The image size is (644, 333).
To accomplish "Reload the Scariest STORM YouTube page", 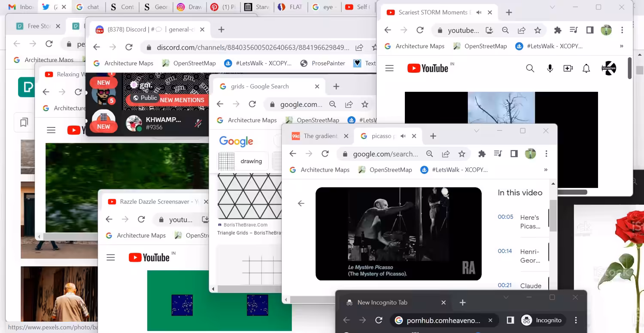I will click(x=420, y=30).
